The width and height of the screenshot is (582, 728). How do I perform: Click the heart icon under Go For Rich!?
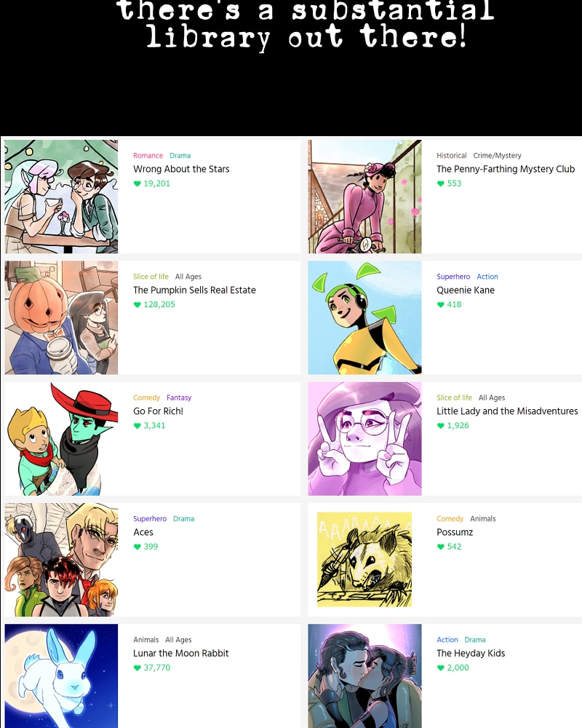(x=137, y=426)
